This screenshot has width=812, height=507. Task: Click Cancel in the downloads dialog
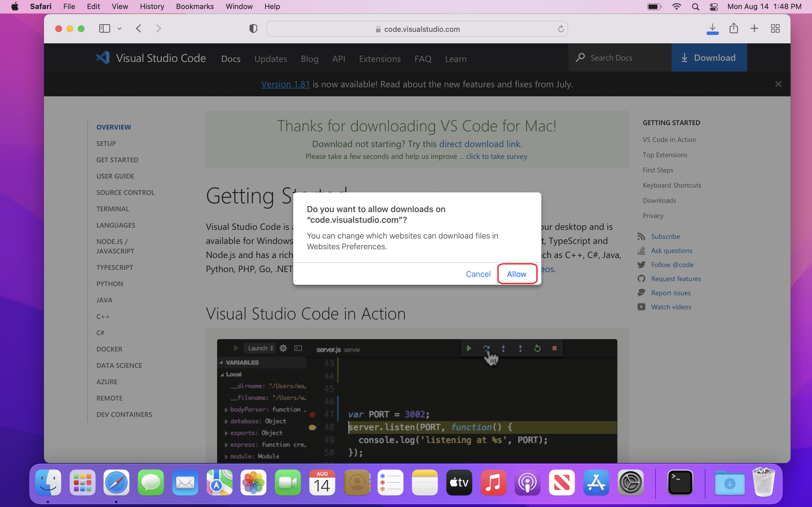[x=478, y=274]
